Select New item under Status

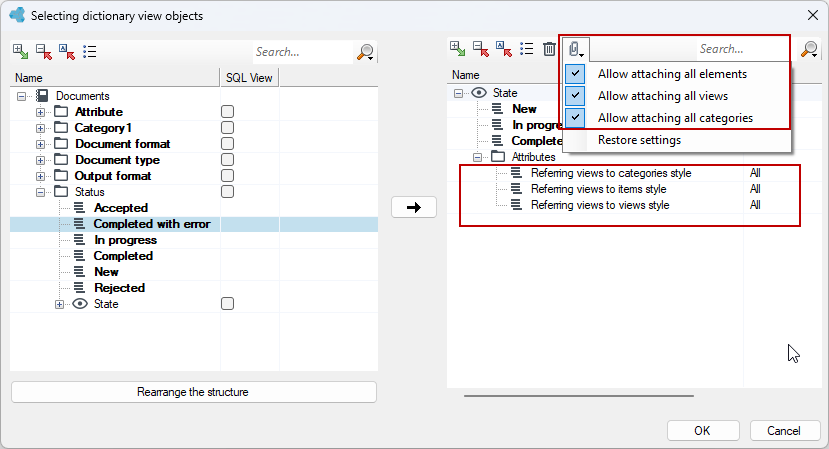106,271
